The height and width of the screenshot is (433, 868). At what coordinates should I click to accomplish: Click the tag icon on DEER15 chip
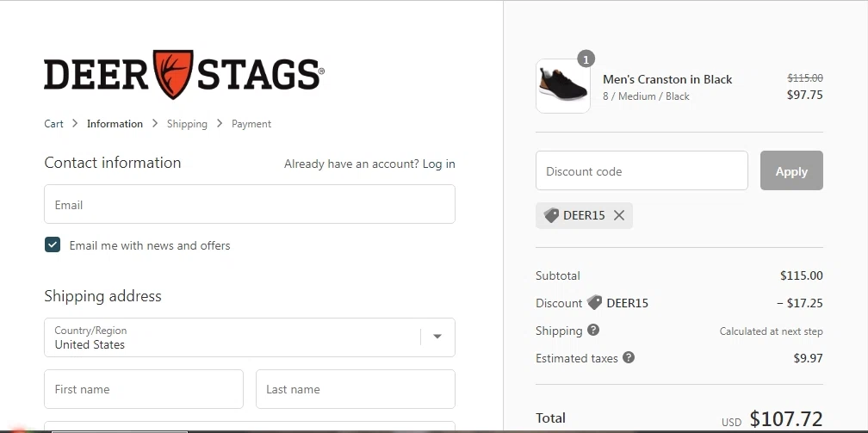point(551,215)
